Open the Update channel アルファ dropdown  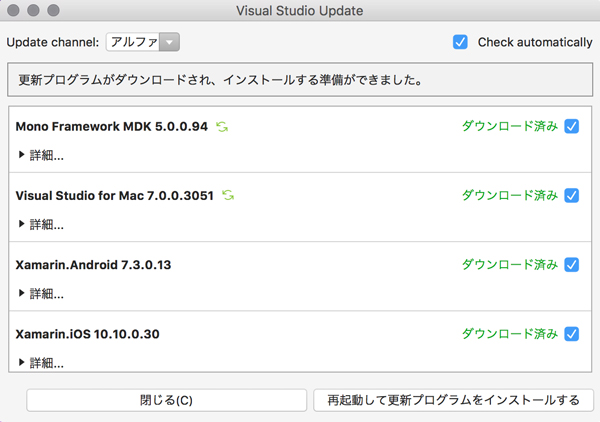(x=143, y=42)
